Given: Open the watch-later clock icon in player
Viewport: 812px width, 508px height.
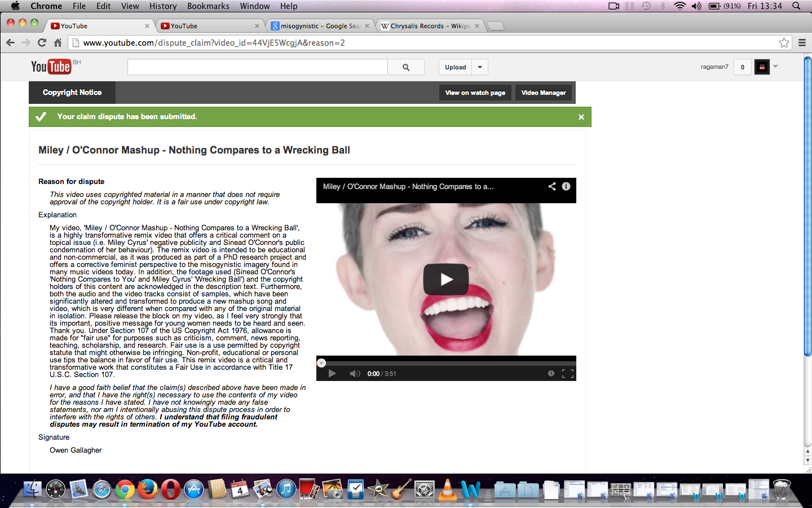Looking at the screenshot, I should tap(551, 374).
